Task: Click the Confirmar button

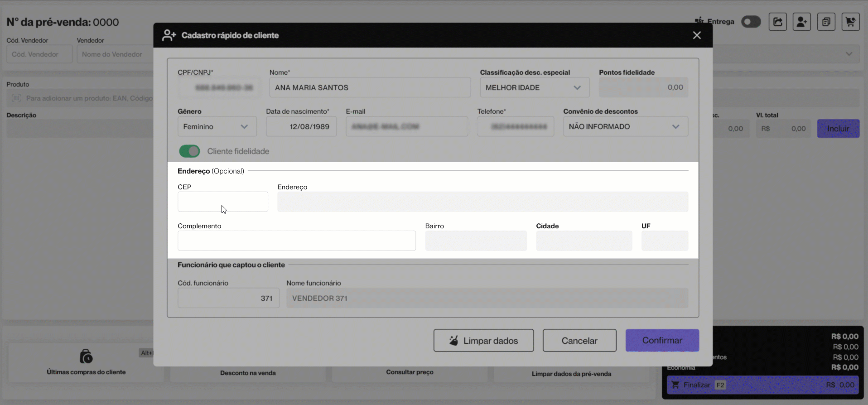Action: click(662, 340)
